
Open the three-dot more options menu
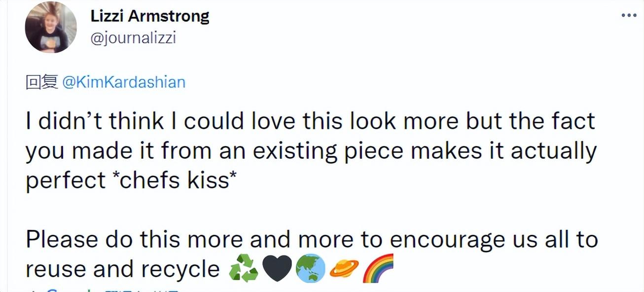click(629, 15)
